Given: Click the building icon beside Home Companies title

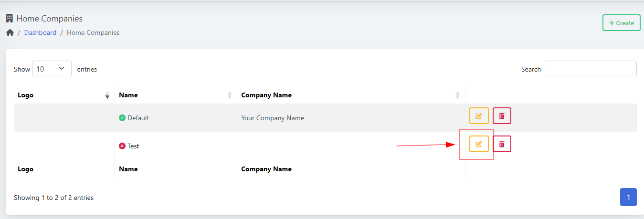Looking at the screenshot, I should pos(9,19).
